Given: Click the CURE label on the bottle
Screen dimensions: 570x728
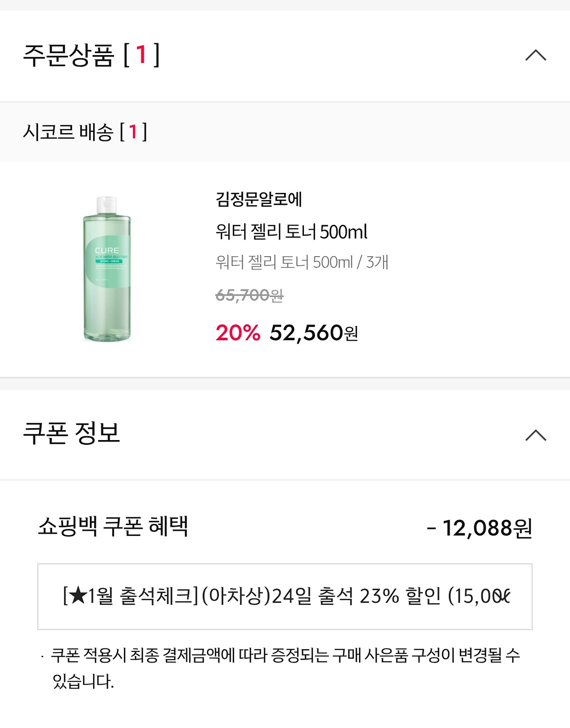Looking at the screenshot, I should 107,250.
